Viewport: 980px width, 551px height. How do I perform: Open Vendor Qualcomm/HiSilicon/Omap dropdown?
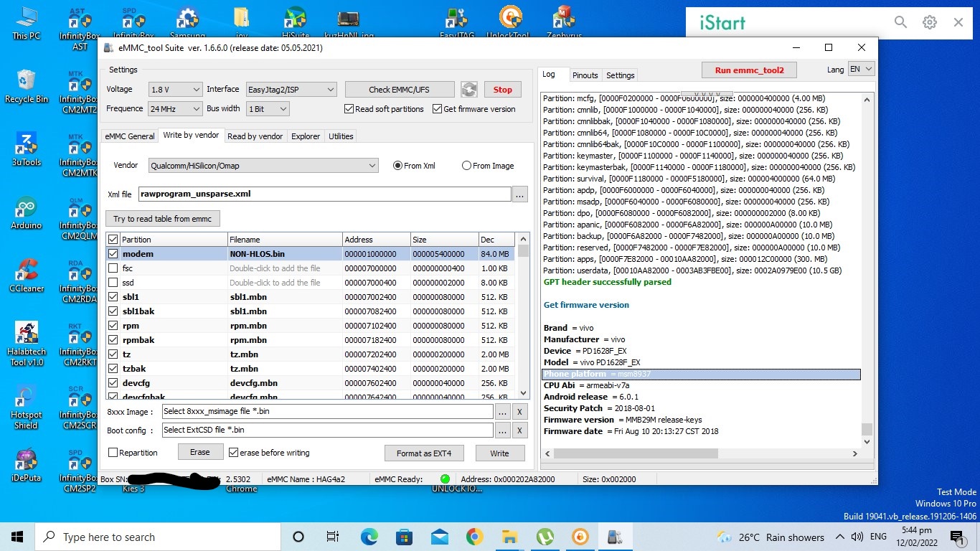click(x=263, y=166)
